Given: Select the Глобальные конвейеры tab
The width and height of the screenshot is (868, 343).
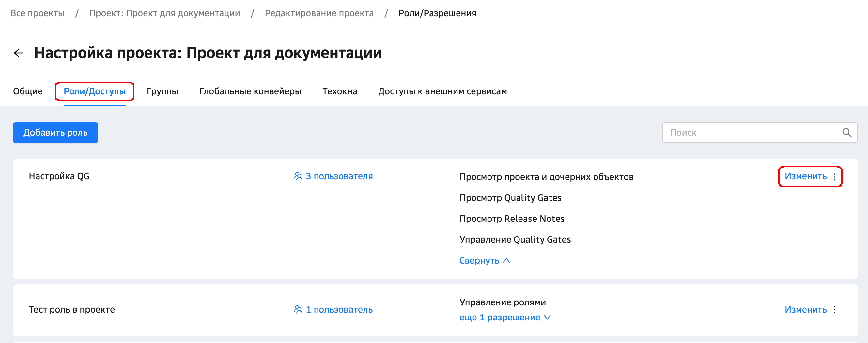Looking at the screenshot, I should (250, 91).
